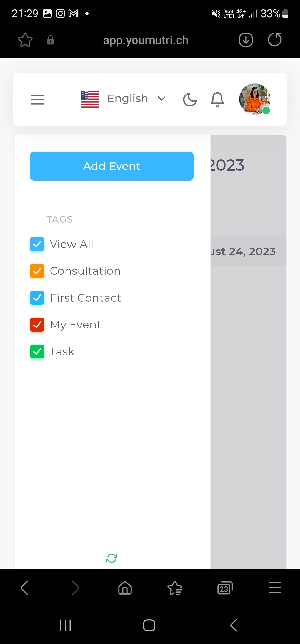Toggle dark mode with the moon icon

(x=190, y=99)
